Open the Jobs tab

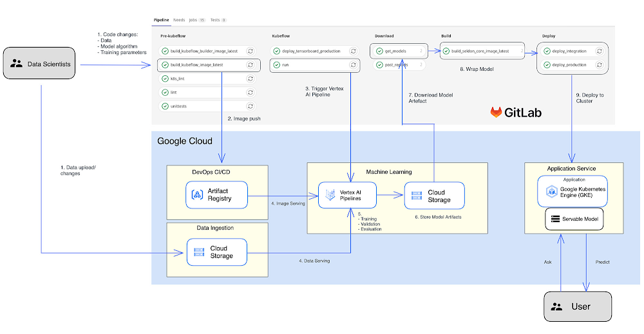pyautogui.click(x=197, y=20)
